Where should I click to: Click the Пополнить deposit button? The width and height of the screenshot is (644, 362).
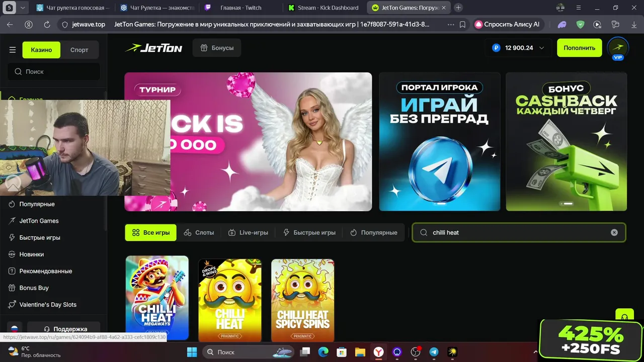pos(580,48)
